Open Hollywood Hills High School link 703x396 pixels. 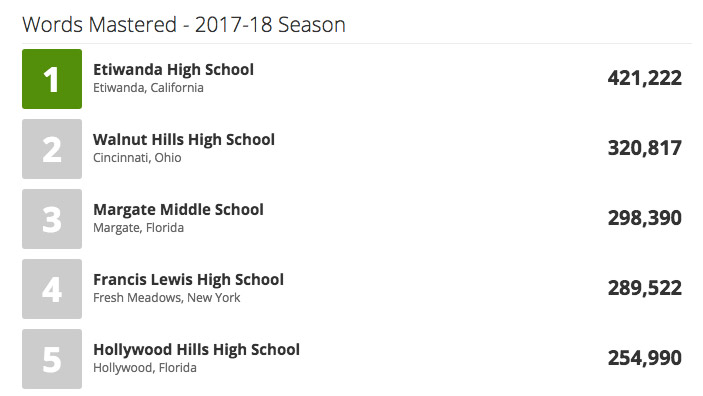[196, 350]
